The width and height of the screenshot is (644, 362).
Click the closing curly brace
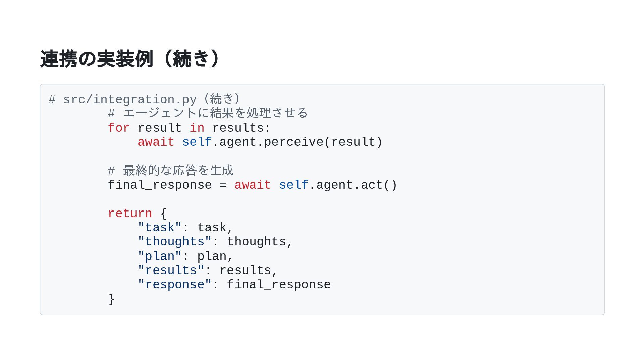tap(111, 299)
